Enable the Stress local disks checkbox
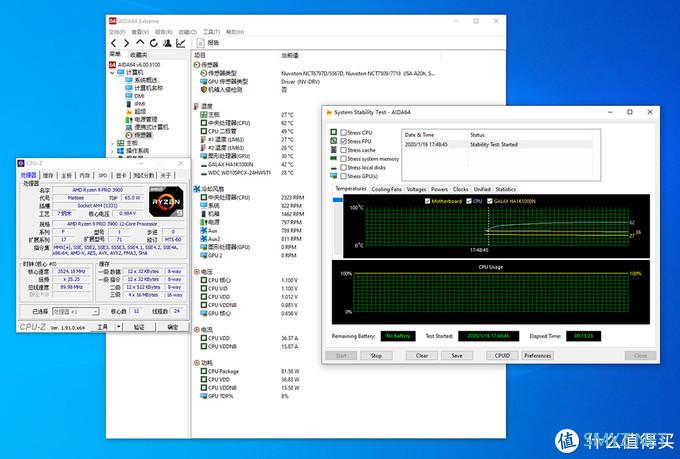Image resolution: width=680 pixels, height=459 pixels. (x=343, y=167)
